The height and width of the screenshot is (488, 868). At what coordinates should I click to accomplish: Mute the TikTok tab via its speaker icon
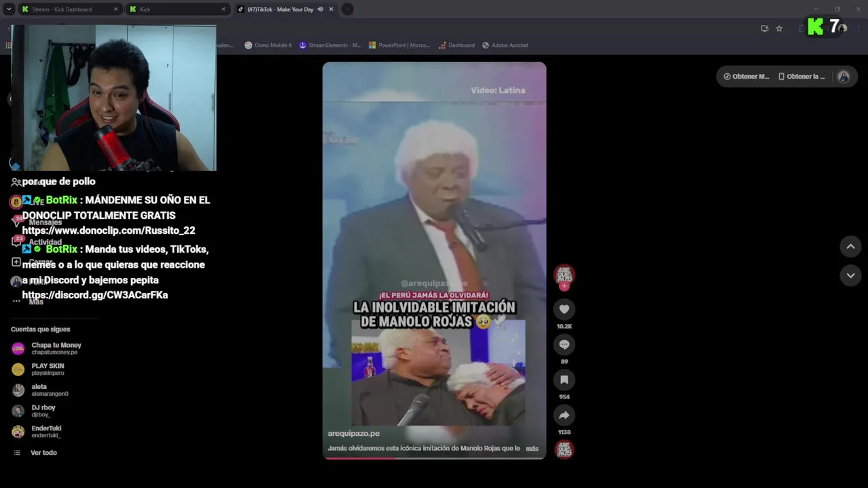click(320, 9)
